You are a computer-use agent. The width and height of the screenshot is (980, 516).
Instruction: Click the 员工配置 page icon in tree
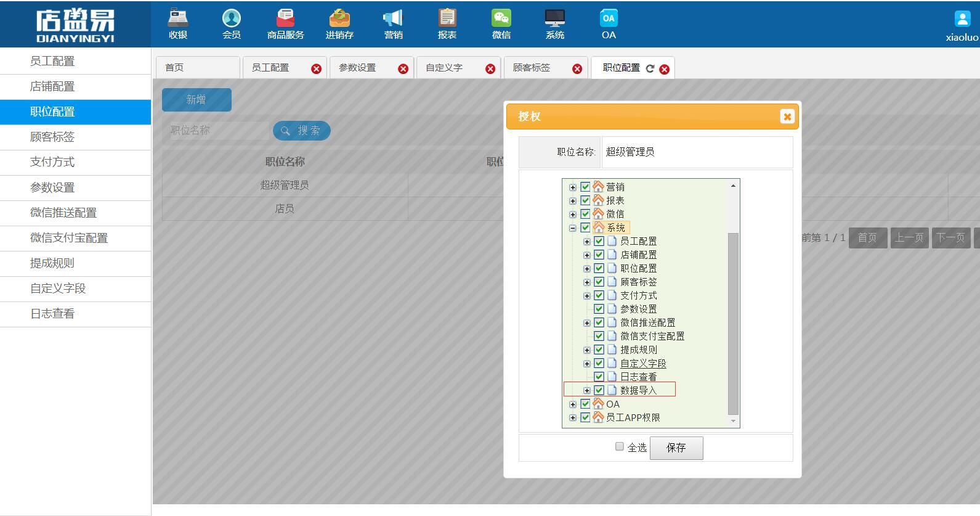pyautogui.click(x=612, y=240)
